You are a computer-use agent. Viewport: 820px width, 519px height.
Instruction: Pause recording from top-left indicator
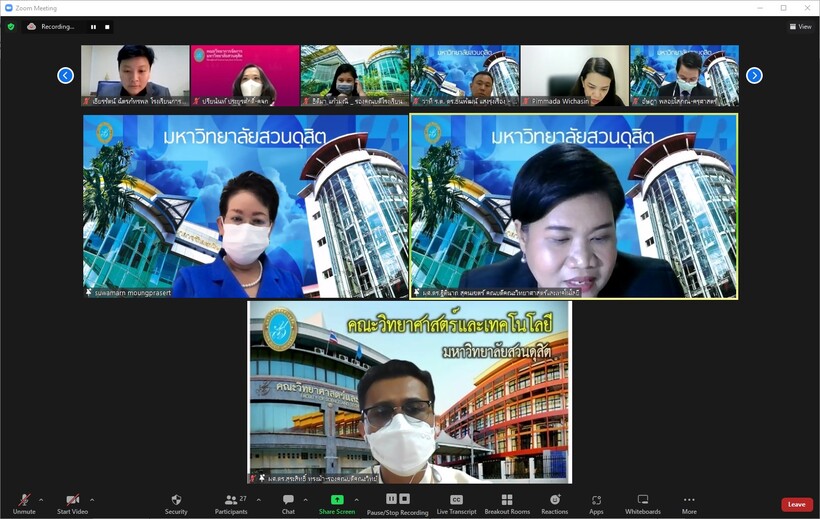coord(93,27)
